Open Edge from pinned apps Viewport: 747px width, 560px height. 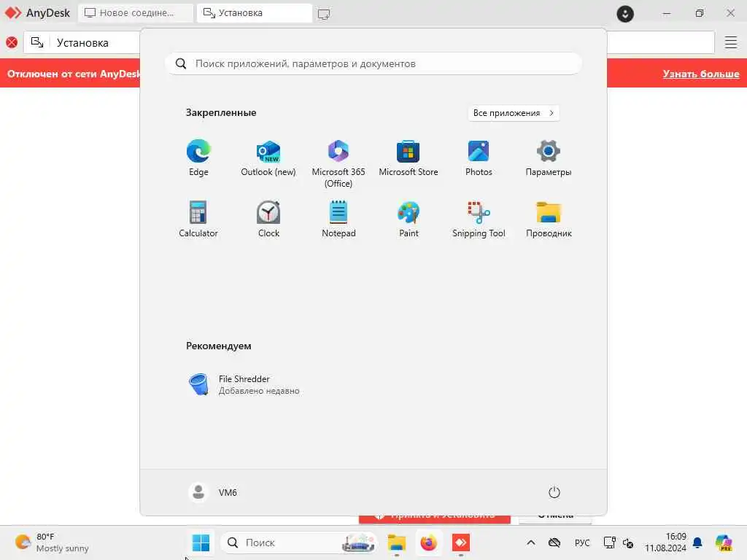coord(198,158)
